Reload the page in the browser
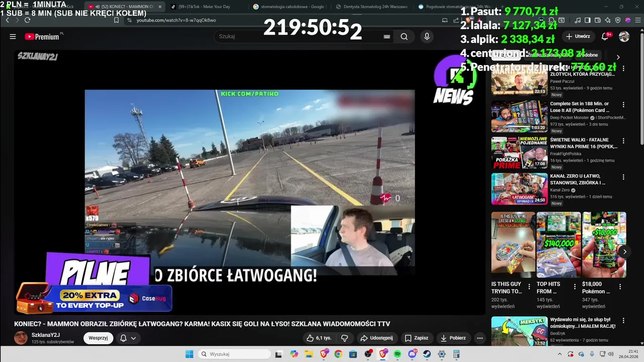The height and width of the screenshot is (362, 644). (27, 20)
